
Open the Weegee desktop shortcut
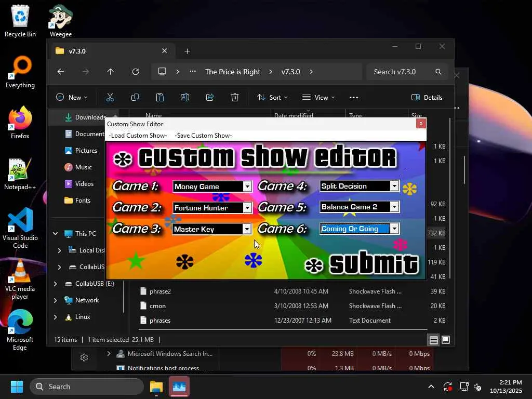coord(61,21)
